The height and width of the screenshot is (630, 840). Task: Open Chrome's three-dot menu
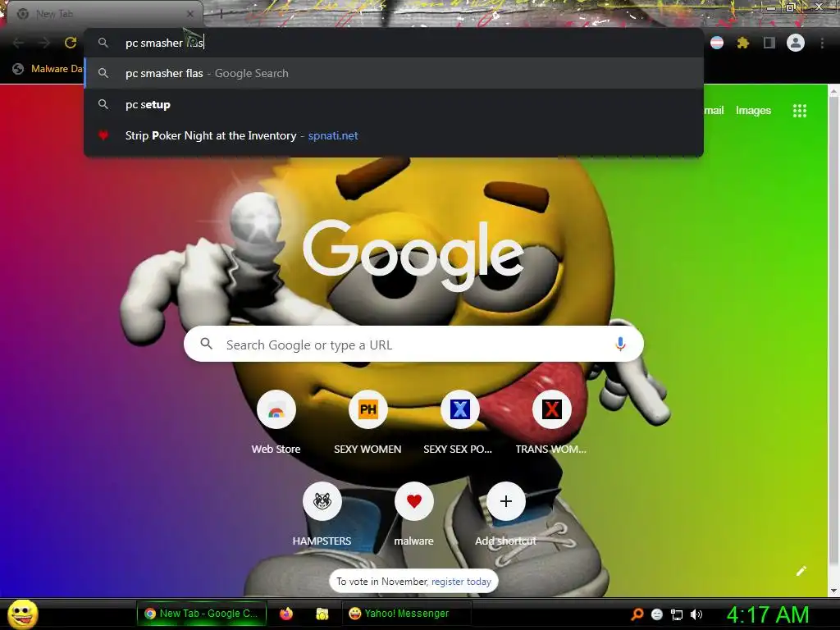click(x=822, y=43)
